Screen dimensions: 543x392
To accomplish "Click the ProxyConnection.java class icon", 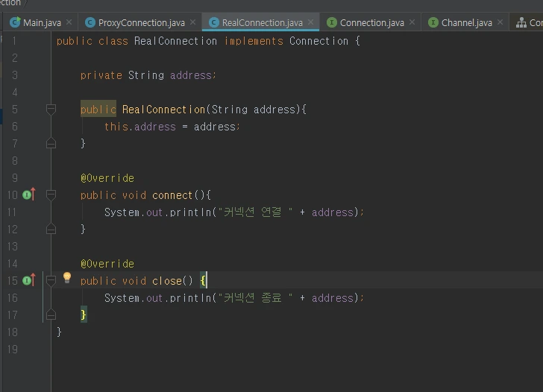I will pos(90,22).
